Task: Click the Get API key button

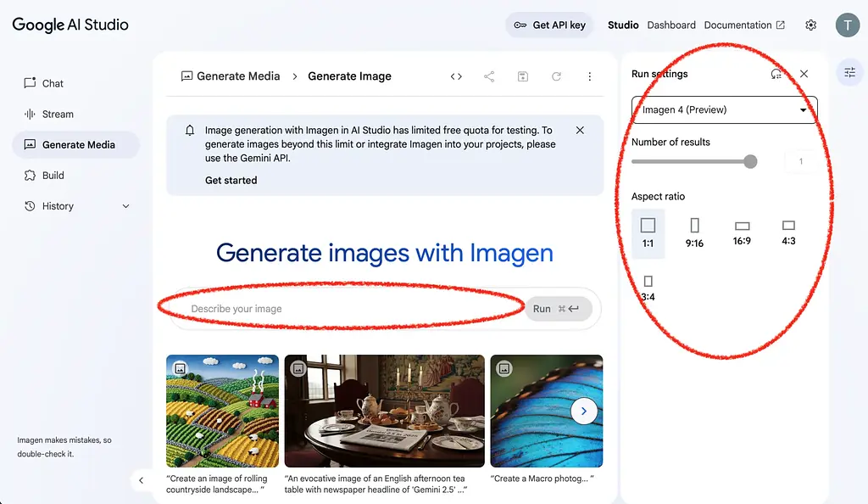Action: click(549, 25)
